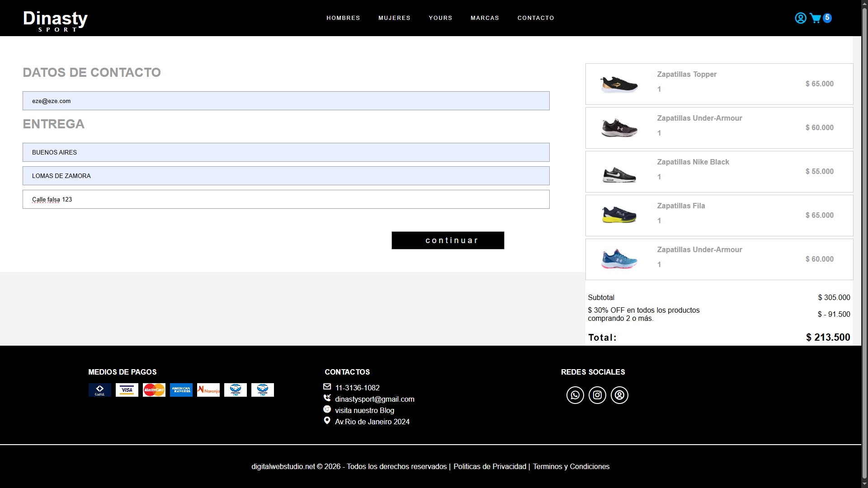This screenshot has width=868, height=488.
Task: Follow the visita nuestro Blog link
Action: [x=364, y=411]
